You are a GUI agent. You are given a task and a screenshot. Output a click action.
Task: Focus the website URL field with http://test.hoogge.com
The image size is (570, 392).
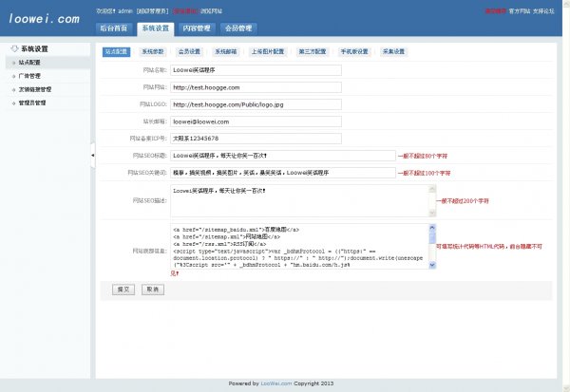click(x=256, y=87)
